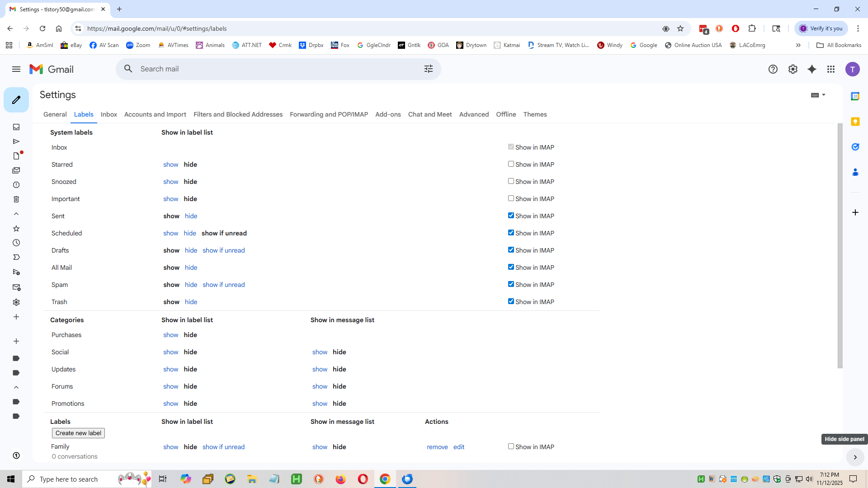Open the Gemini sparkle icon

(812, 69)
